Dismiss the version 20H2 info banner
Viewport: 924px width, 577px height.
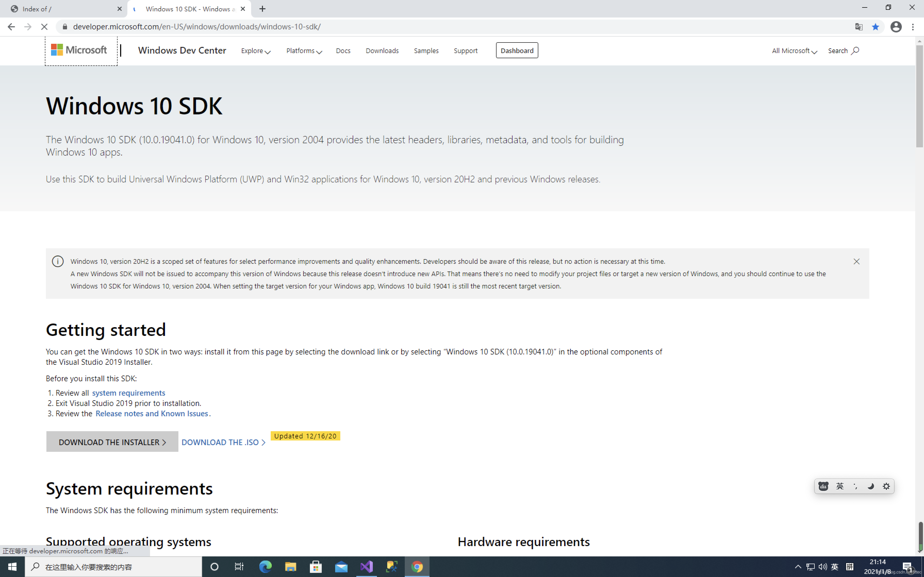(856, 261)
